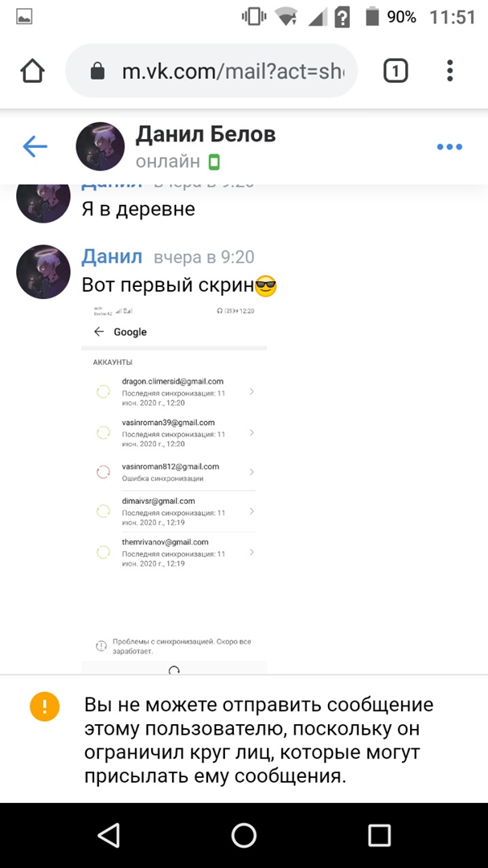Image resolution: width=488 pixels, height=868 pixels.
Task: Open the tab switcher showing 1 tab
Action: (x=396, y=71)
